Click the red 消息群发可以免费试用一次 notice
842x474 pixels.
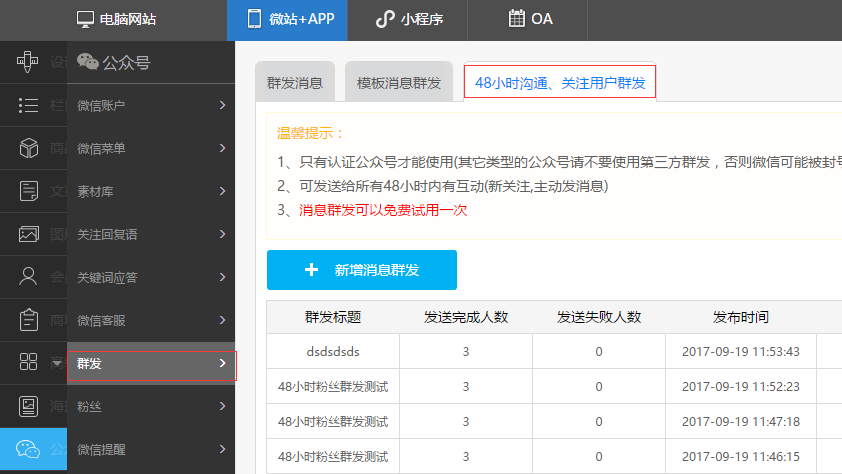point(383,210)
